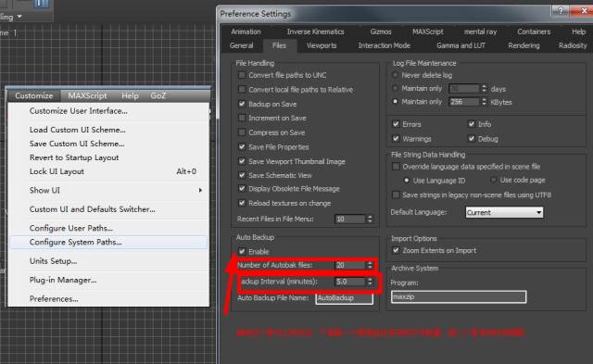Switch to the MAXScript preferences tab

(x=428, y=31)
